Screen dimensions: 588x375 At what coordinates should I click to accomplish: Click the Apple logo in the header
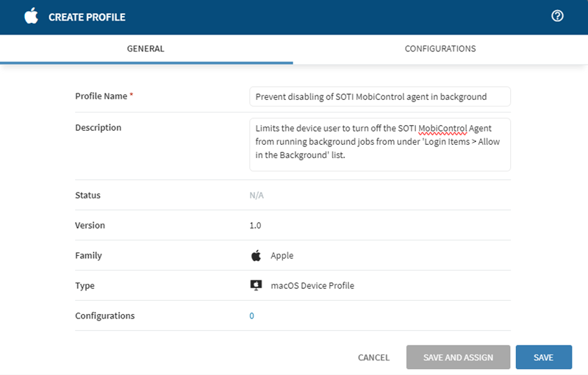(31, 16)
